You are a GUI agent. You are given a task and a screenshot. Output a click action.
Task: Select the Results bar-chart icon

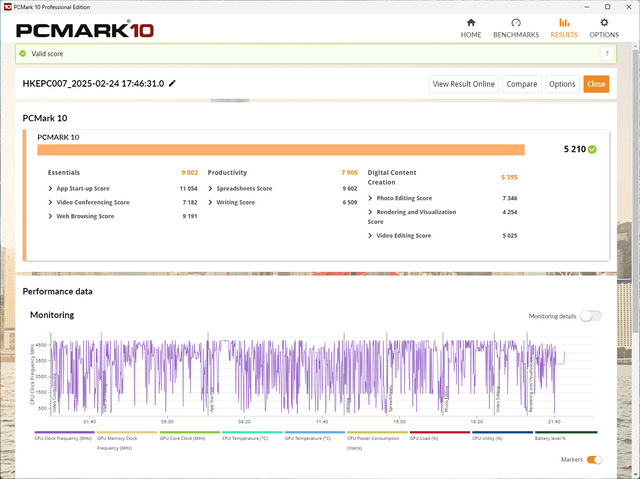(x=564, y=22)
